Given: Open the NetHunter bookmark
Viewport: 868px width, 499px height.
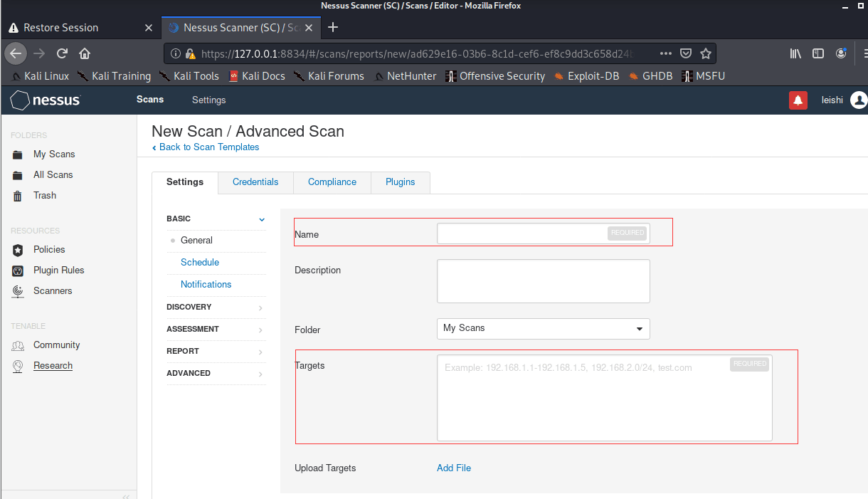Looking at the screenshot, I should coord(405,76).
